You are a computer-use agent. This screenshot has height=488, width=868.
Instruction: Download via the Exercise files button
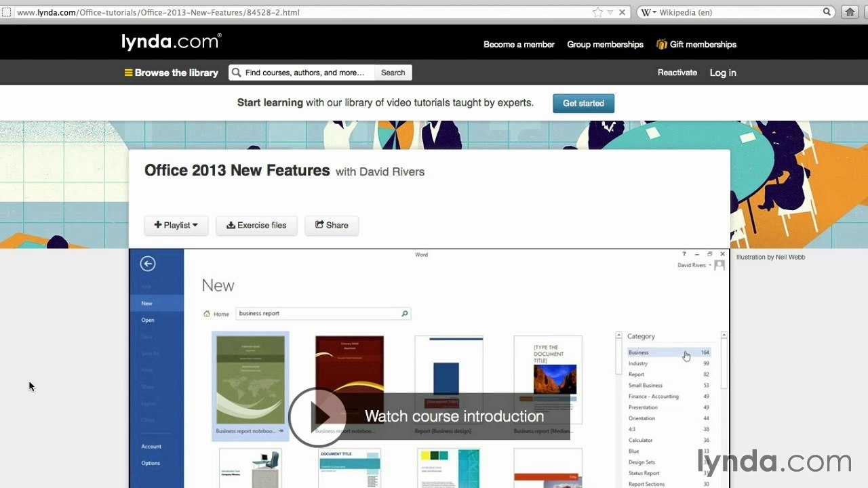[x=256, y=225]
